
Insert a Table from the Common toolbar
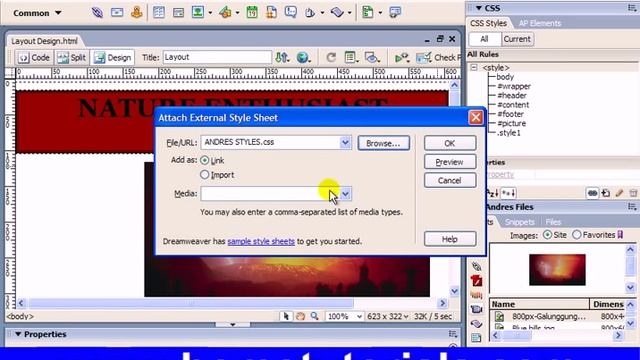(158, 13)
